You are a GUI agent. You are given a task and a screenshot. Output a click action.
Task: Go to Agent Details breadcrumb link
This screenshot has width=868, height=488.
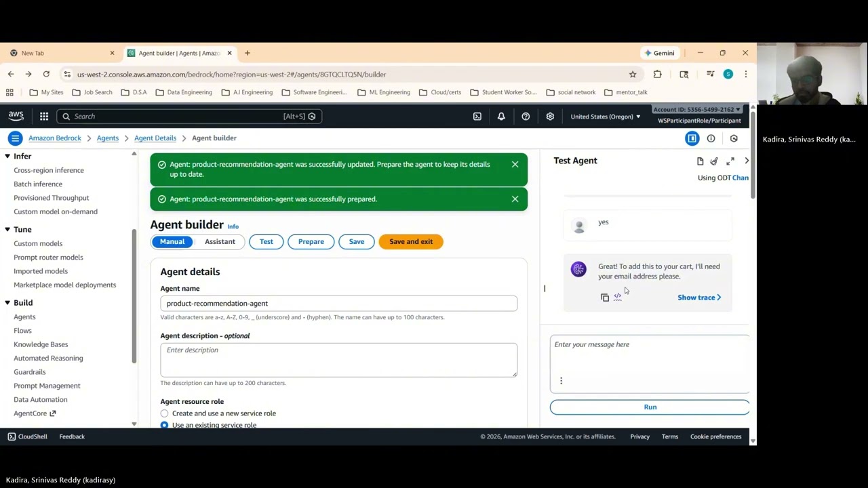point(155,138)
